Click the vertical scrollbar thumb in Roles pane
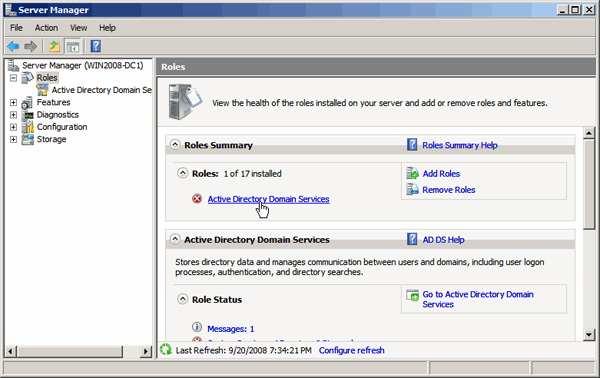This screenshot has width=600, height=378. tap(589, 184)
